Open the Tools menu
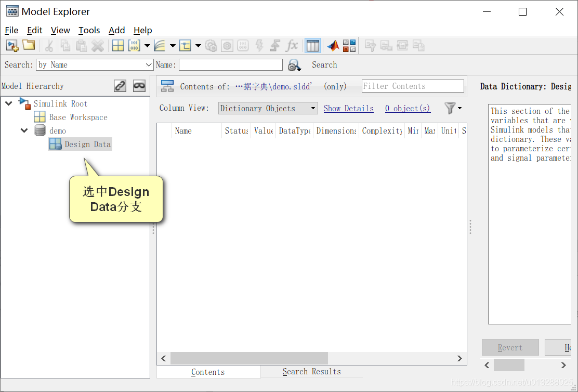This screenshot has height=392, width=578. [89, 30]
